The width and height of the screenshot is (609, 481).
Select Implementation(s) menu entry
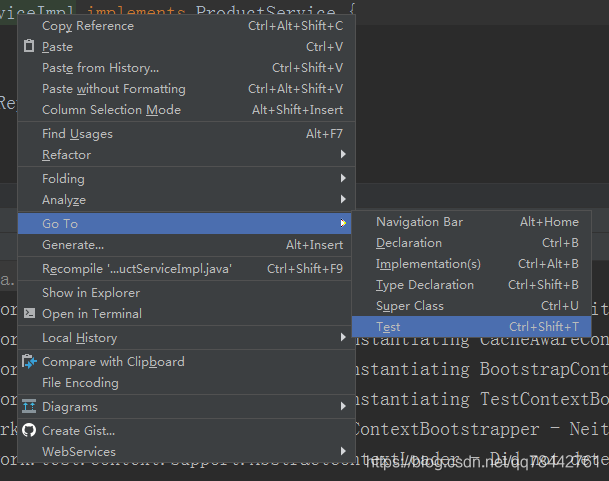pyautogui.click(x=428, y=264)
